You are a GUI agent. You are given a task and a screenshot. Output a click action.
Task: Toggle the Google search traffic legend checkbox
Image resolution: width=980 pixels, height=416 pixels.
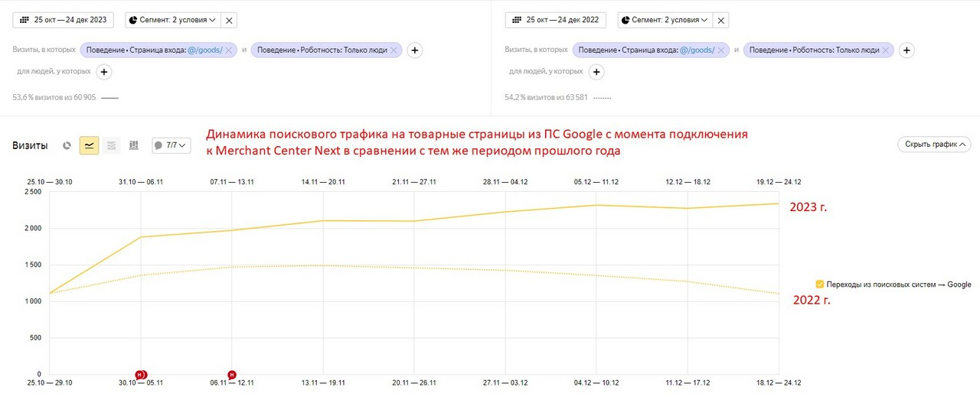click(820, 284)
